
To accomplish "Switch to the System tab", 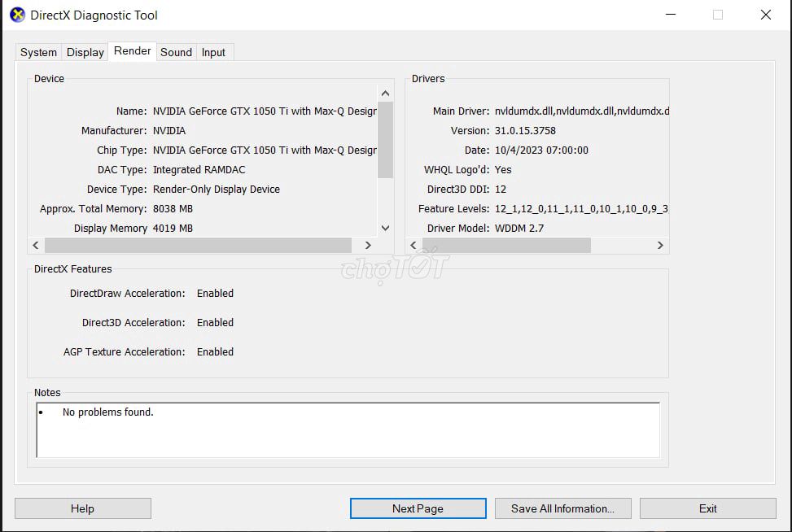I will coord(38,52).
